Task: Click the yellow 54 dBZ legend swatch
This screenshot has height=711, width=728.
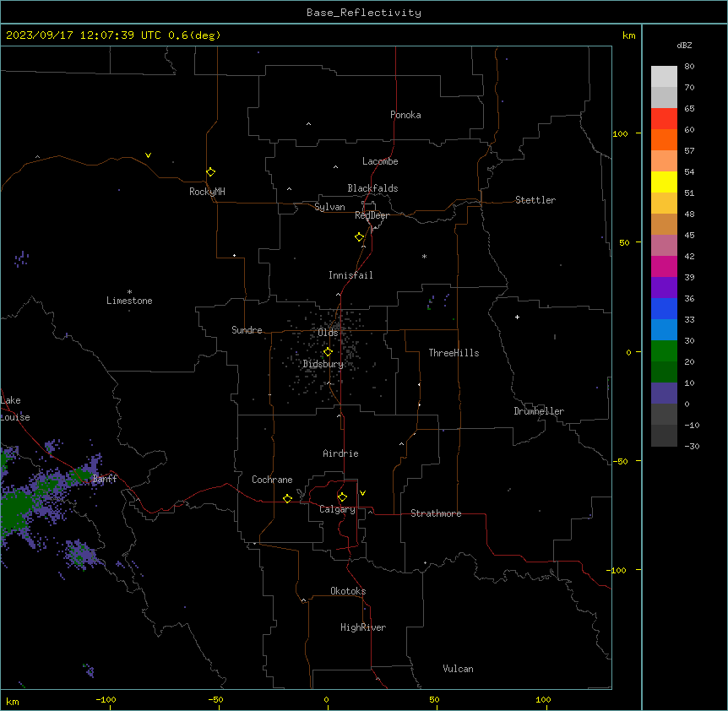Action: (664, 182)
